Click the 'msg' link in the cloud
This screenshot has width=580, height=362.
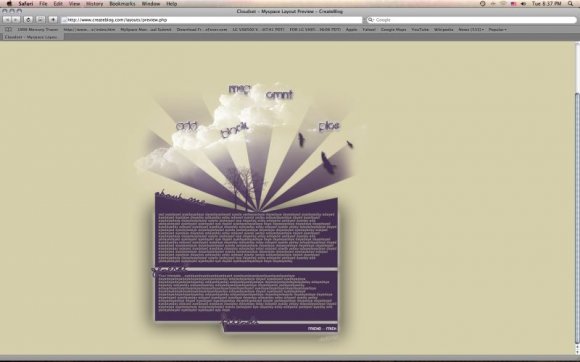[239, 89]
